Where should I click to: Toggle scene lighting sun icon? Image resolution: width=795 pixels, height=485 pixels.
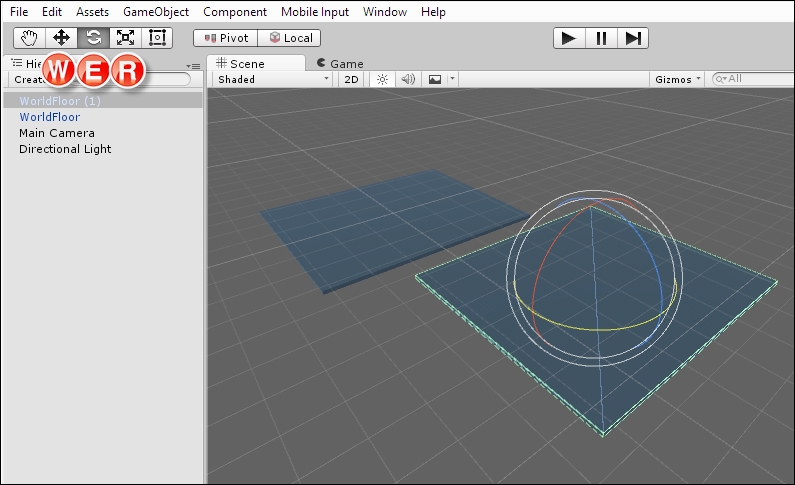tap(382, 79)
